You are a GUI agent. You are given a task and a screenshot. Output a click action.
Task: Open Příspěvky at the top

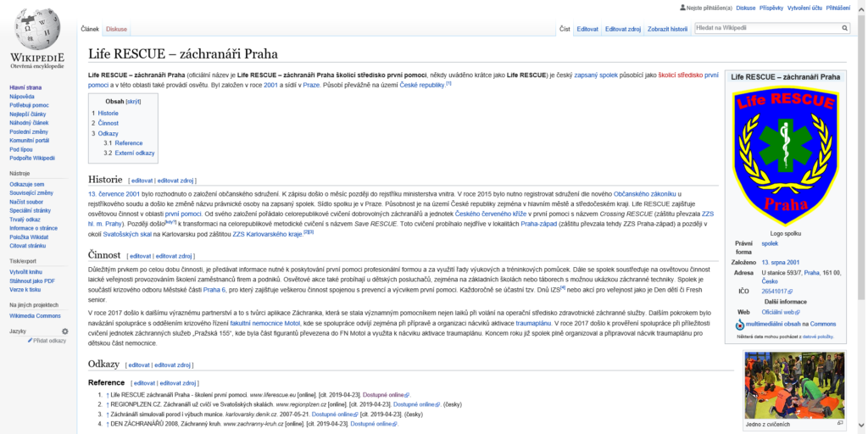tap(771, 8)
